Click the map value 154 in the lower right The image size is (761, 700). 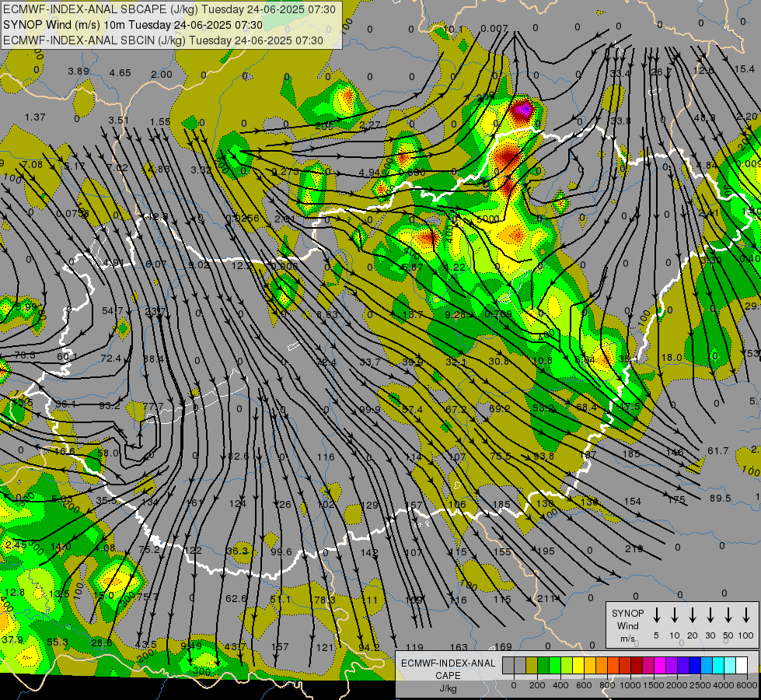[633, 501]
